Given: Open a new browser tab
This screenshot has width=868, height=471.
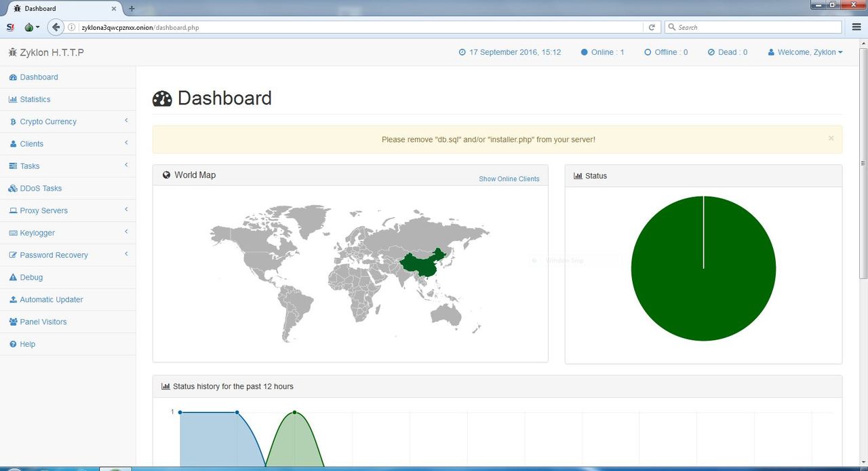Looking at the screenshot, I should (x=132, y=9).
